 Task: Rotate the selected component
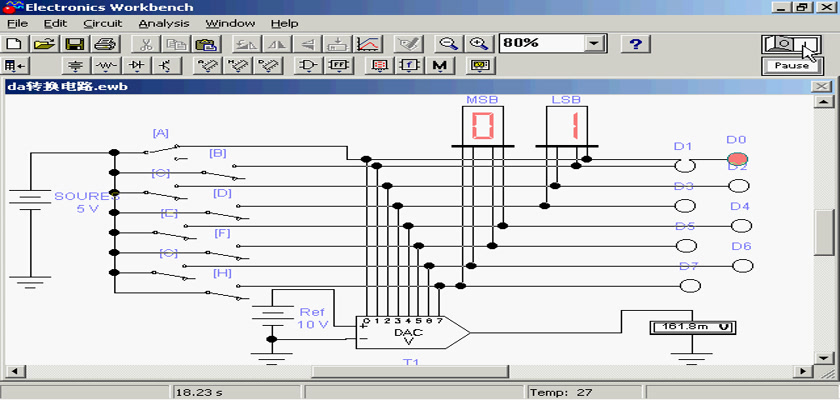tap(248, 43)
